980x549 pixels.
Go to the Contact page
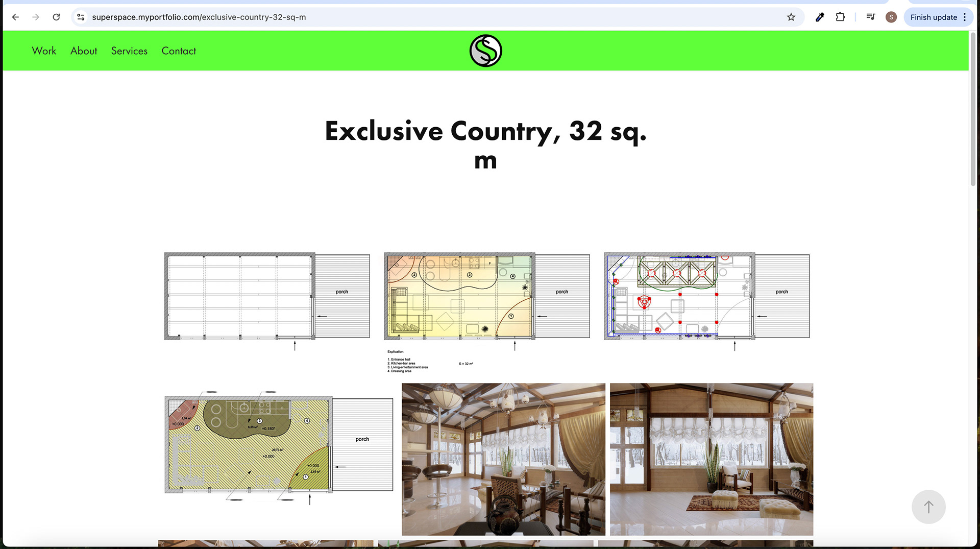click(x=179, y=51)
